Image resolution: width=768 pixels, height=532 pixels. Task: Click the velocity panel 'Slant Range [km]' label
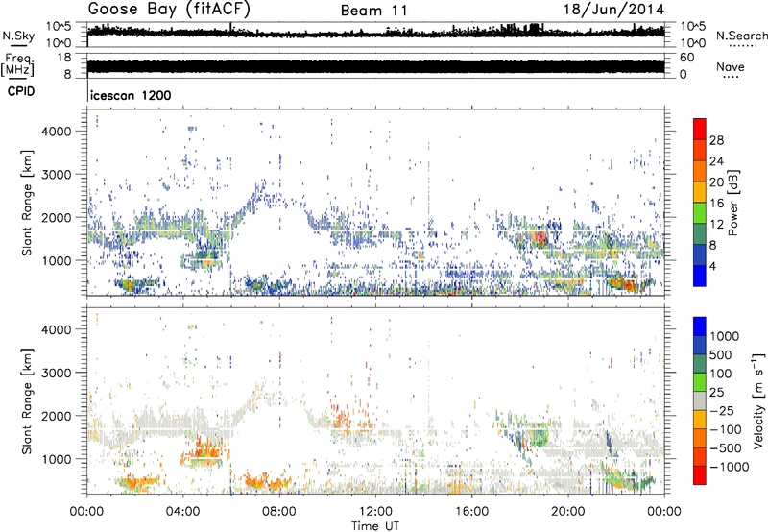pos(28,400)
